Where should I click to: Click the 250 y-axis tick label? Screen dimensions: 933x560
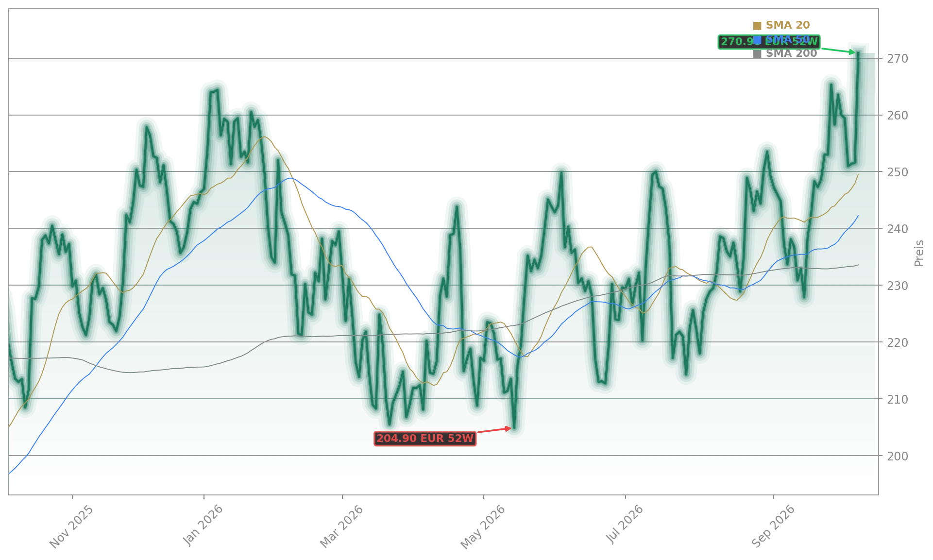pos(898,172)
